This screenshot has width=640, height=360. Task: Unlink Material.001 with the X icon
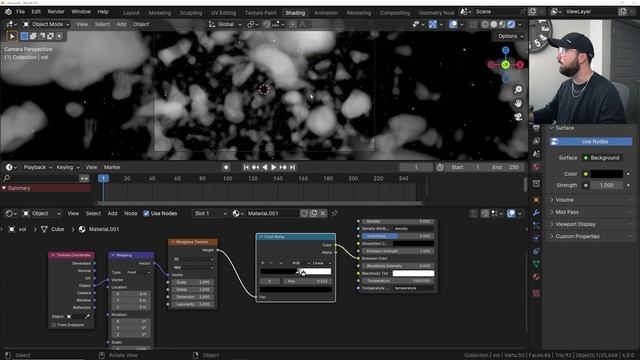pyautogui.click(x=323, y=213)
